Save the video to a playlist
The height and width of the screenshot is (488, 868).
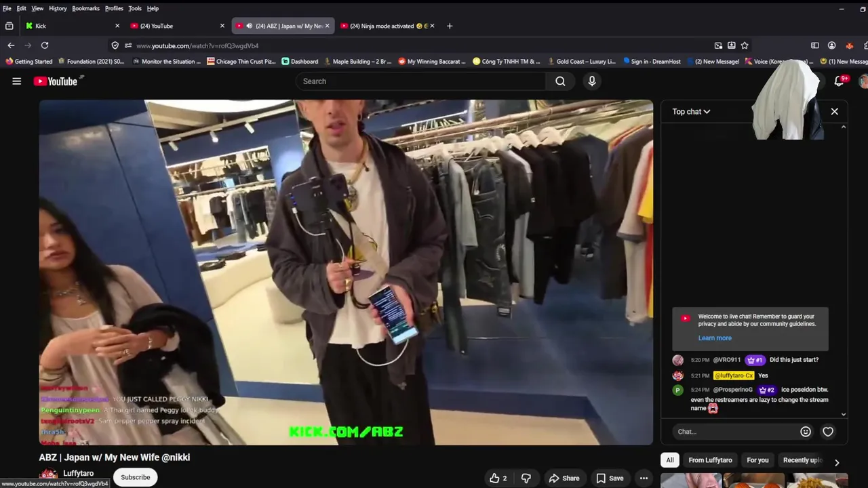coord(610,479)
